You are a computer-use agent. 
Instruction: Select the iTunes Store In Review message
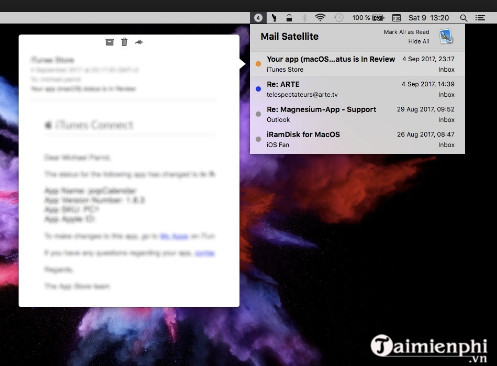point(357,64)
